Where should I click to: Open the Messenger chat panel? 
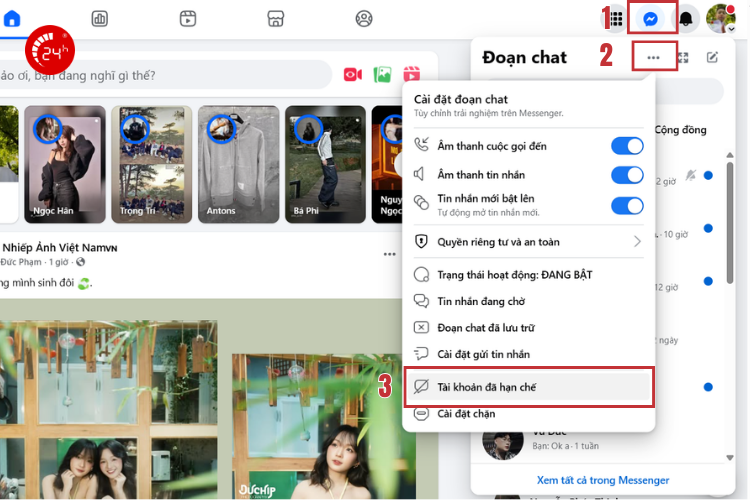point(651,19)
